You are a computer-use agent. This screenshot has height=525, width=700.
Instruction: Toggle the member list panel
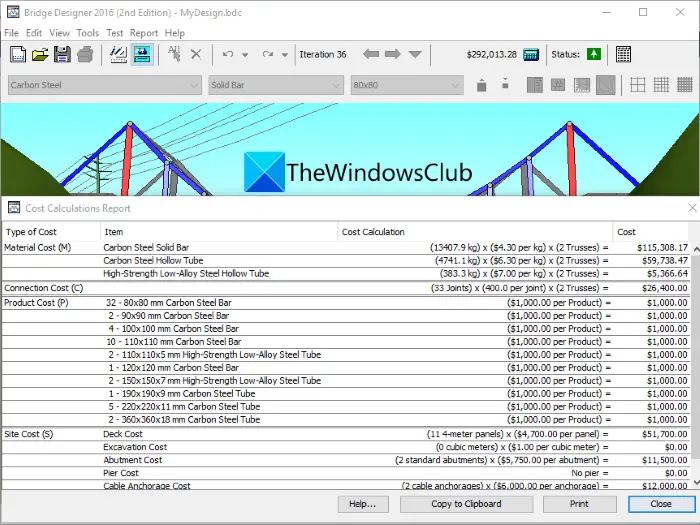(x=534, y=85)
